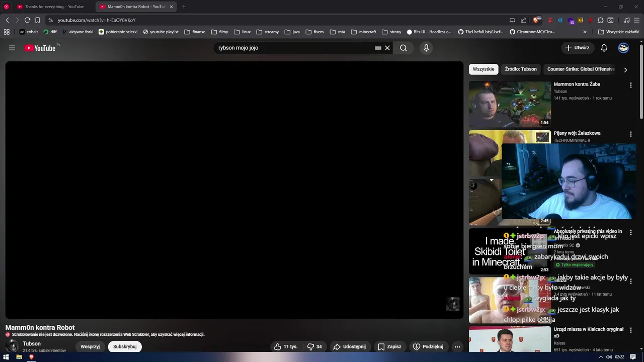Focus the search field 'rybson mojo jojo'
This screenshot has height=362, width=644.
[294, 48]
